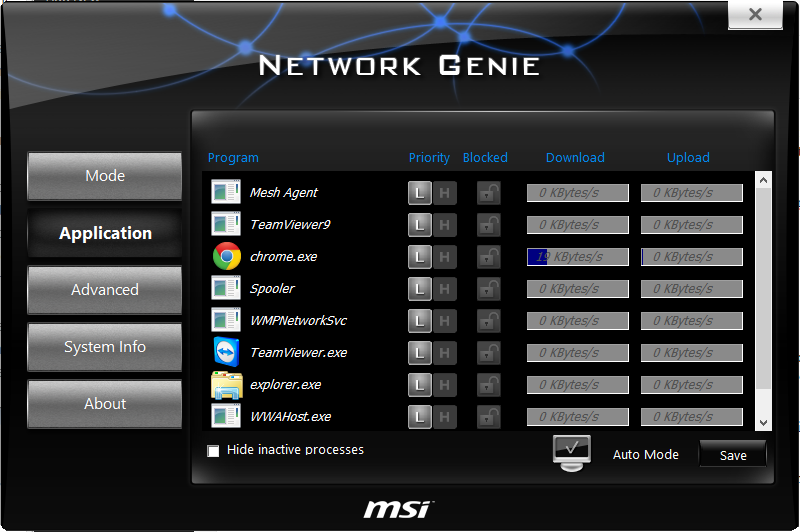Click the scrollbar down arrow
The height and width of the screenshot is (532, 800).
pyautogui.click(x=763, y=422)
